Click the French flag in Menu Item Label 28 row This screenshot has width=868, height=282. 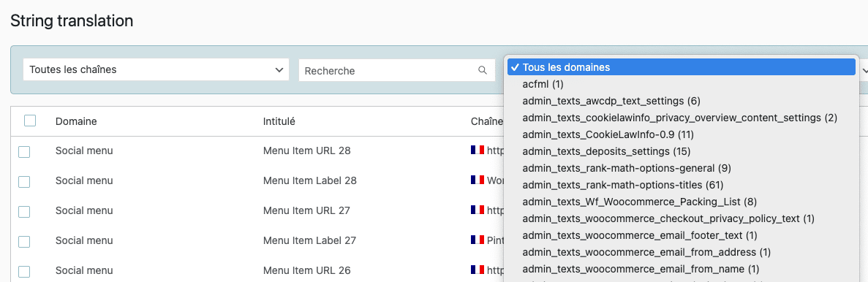click(x=478, y=180)
